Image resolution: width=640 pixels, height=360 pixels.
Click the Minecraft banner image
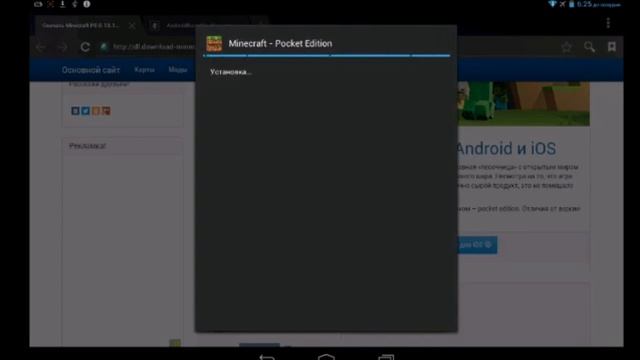[x=523, y=104]
